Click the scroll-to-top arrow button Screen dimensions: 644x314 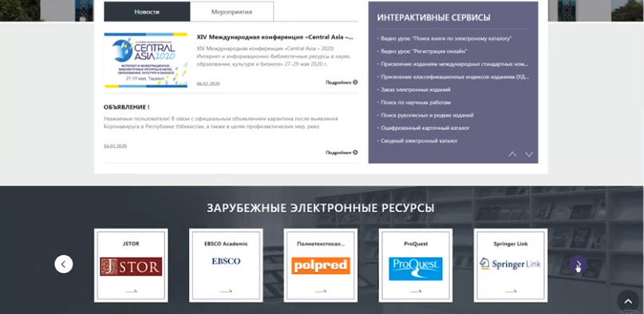tap(628, 301)
